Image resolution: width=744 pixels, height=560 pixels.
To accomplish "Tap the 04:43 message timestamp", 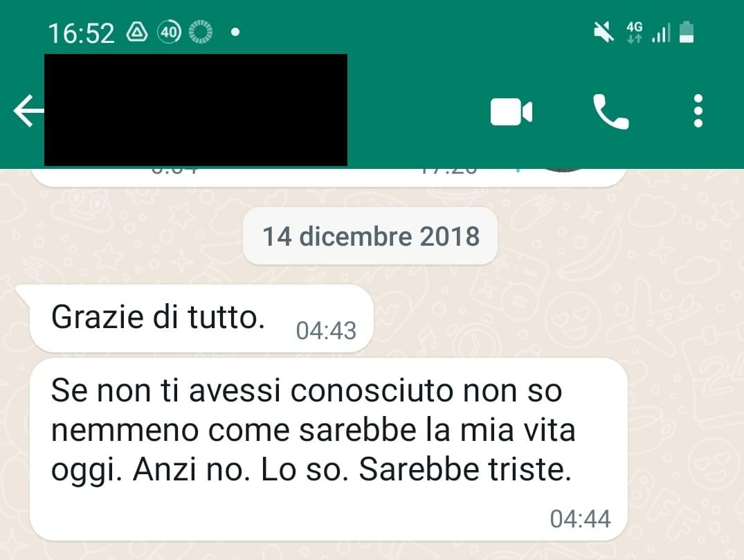I will 326,331.
